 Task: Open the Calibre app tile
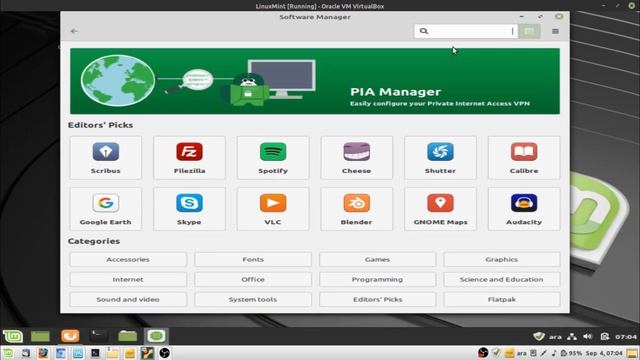(524, 158)
